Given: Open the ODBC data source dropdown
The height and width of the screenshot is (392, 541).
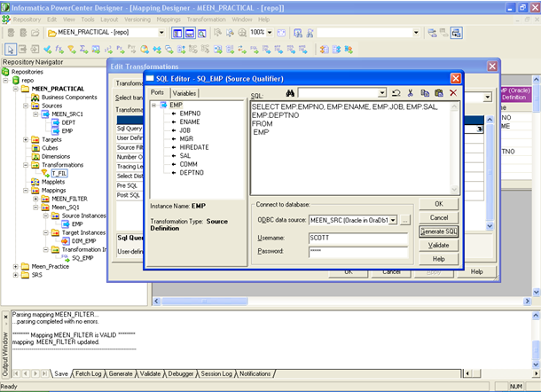Looking at the screenshot, I should pyautogui.click(x=393, y=220).
